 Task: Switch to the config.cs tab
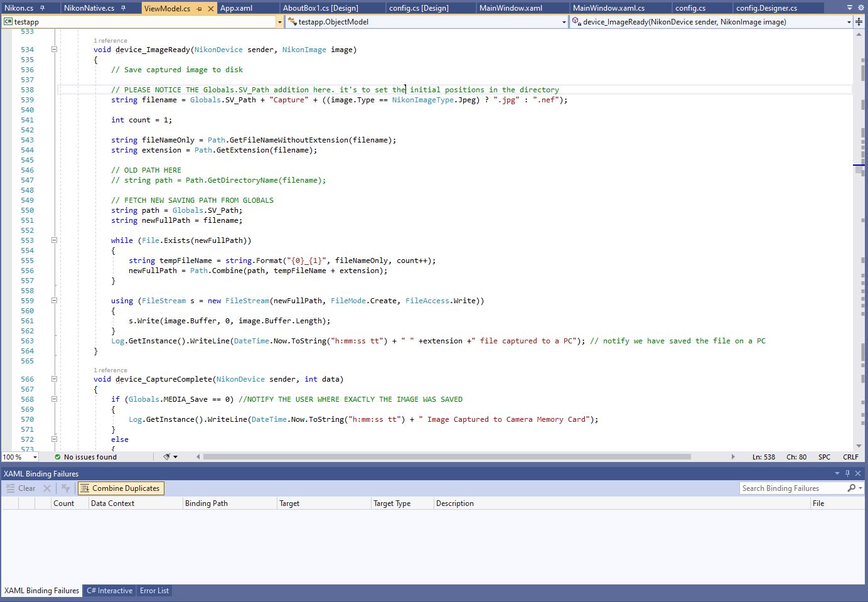click(690, 8)
